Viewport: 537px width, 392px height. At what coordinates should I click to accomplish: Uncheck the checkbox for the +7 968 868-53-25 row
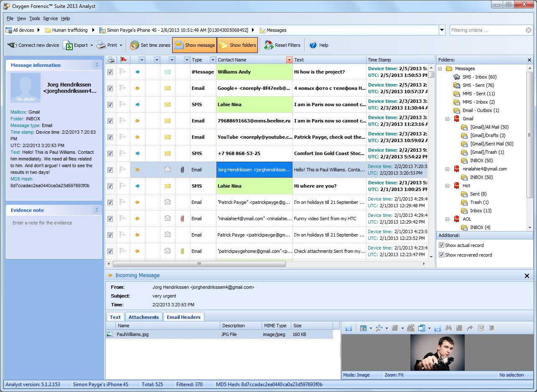coord(110,153)
